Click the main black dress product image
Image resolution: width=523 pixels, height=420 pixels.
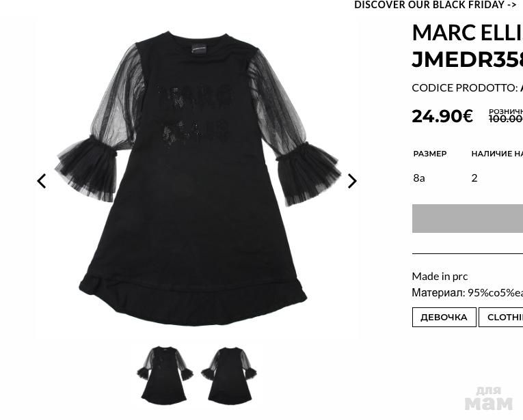(x=197, y=180)
